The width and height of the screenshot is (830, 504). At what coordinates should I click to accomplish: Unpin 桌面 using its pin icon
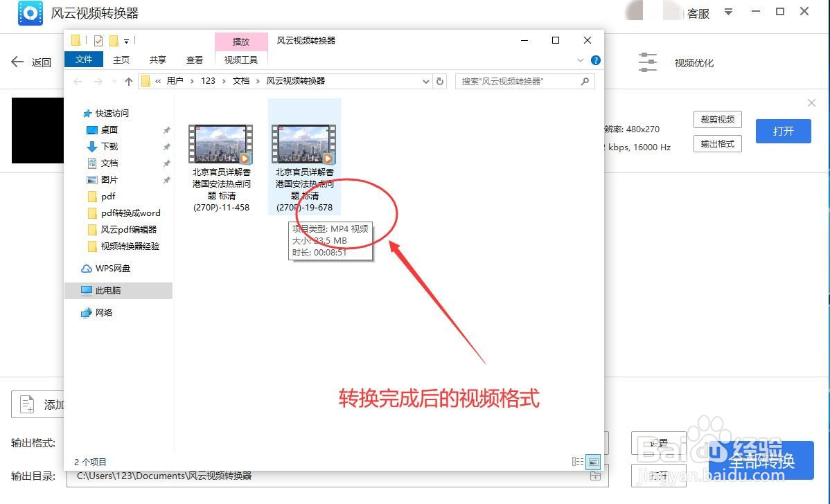coord(166,130)
